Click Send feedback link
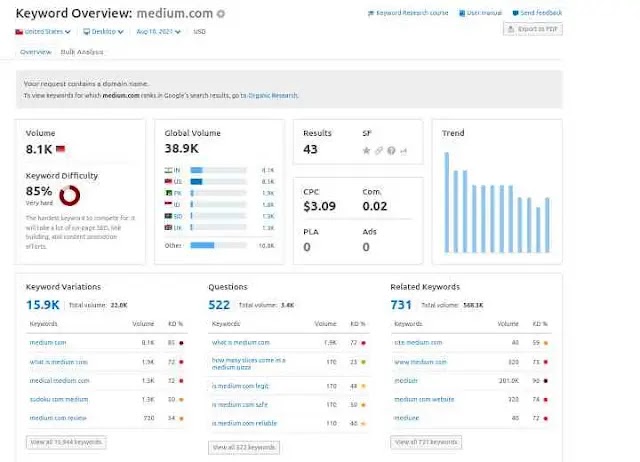640x462 pixels. 537,13
